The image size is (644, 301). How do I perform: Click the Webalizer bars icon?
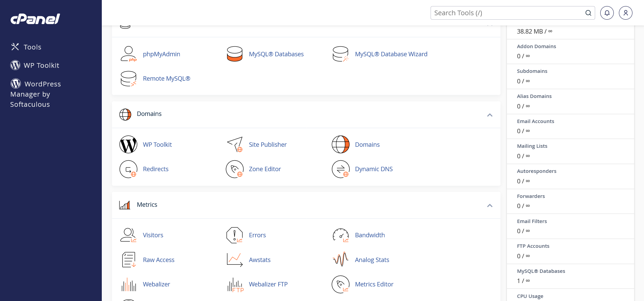click(x=129, y=284)
